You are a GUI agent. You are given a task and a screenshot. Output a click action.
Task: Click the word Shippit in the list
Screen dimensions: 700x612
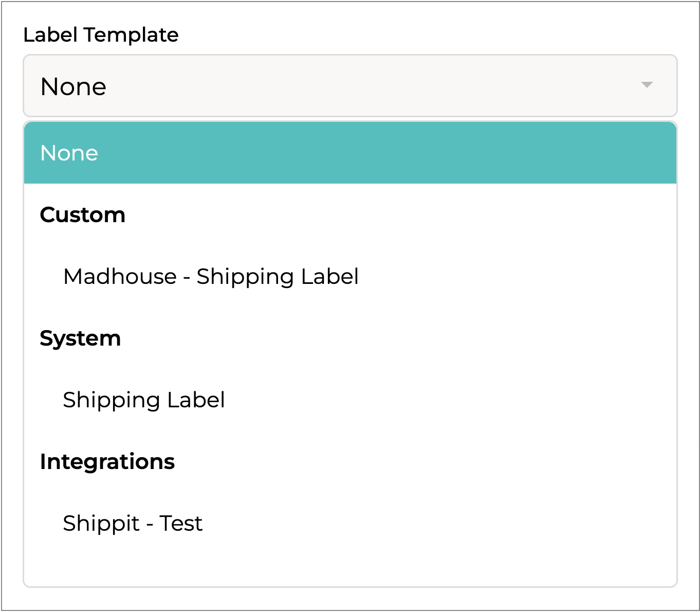[x=101, y=524]
